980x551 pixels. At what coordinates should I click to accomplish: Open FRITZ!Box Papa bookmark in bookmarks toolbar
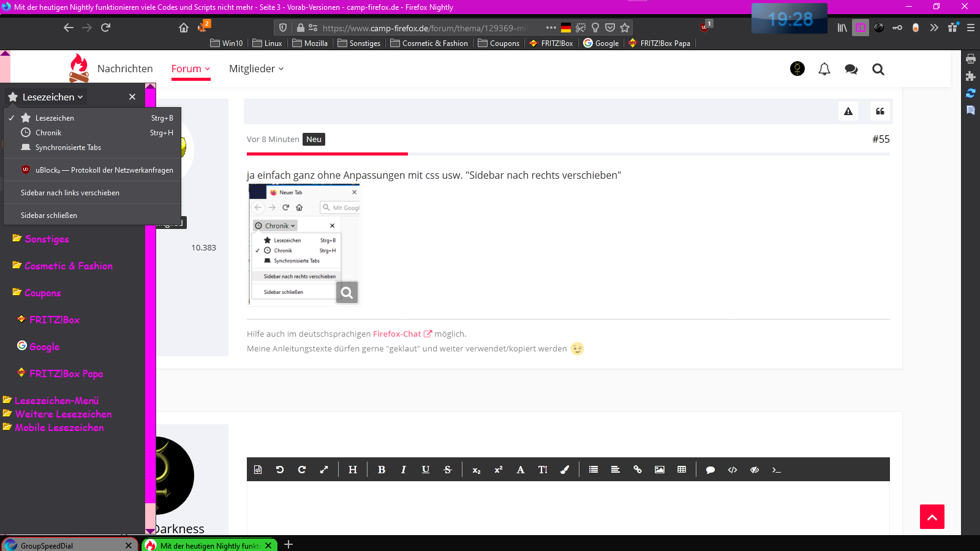[x=659, y=43]
